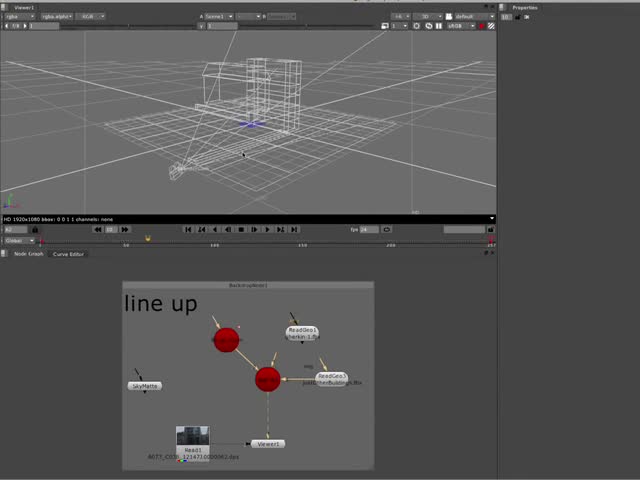Image resolution: width=640 pixels, height=480 pixels.
Task: Stop playback
Action: (241, 230)
